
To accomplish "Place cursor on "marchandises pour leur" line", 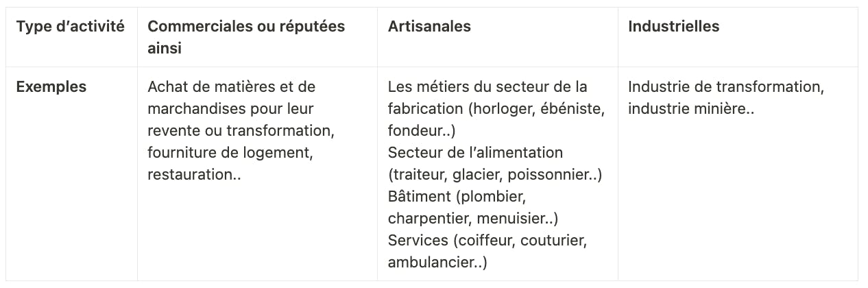I will 230,109.
